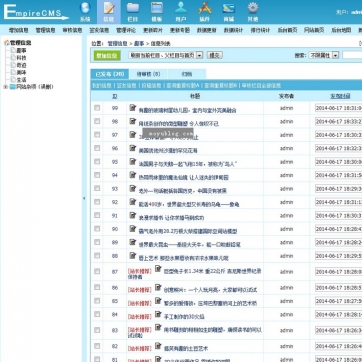Tick the checkbox for row ID 98
362x362 pixels.
click(x=97, y=121)
